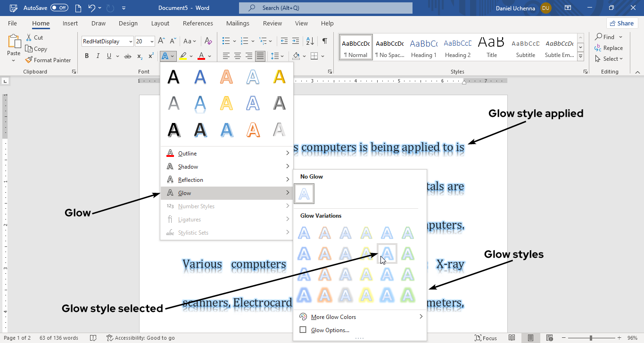
Task: Open the font name dropdown
Action: point(131,41)
